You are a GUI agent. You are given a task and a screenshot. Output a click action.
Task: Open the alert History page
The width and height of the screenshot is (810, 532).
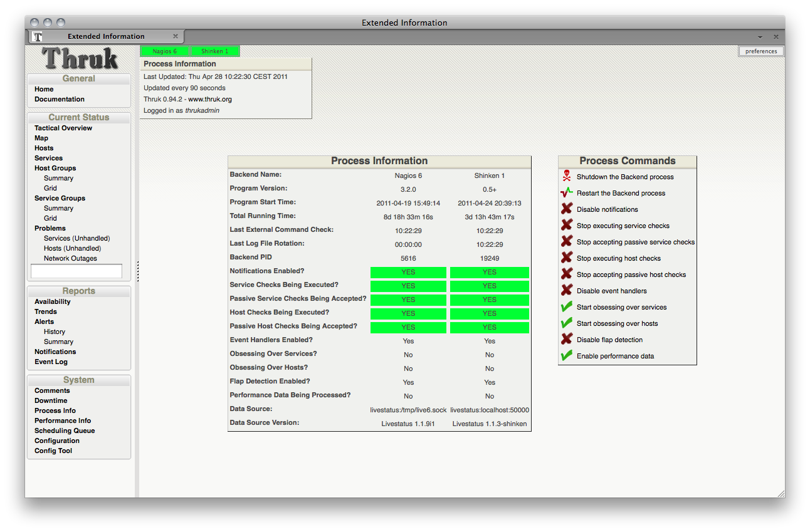coord(55,331)
